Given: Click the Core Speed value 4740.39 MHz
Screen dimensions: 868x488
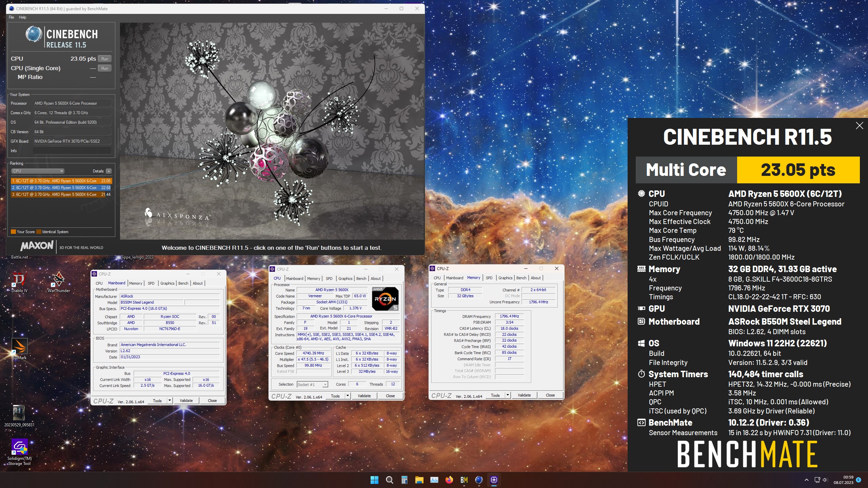Looking at the screenshot, I should pyautogui.click(x=313, y=353).
